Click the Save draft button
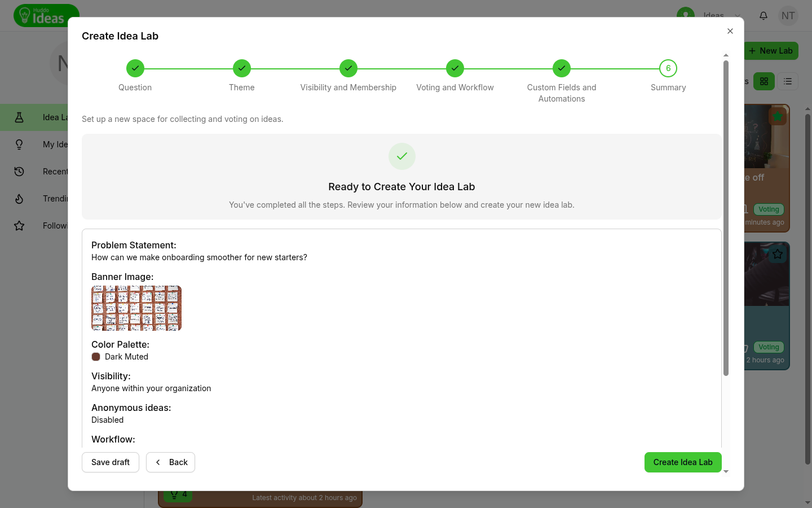The image size is (812, 508). click(111, 462)
